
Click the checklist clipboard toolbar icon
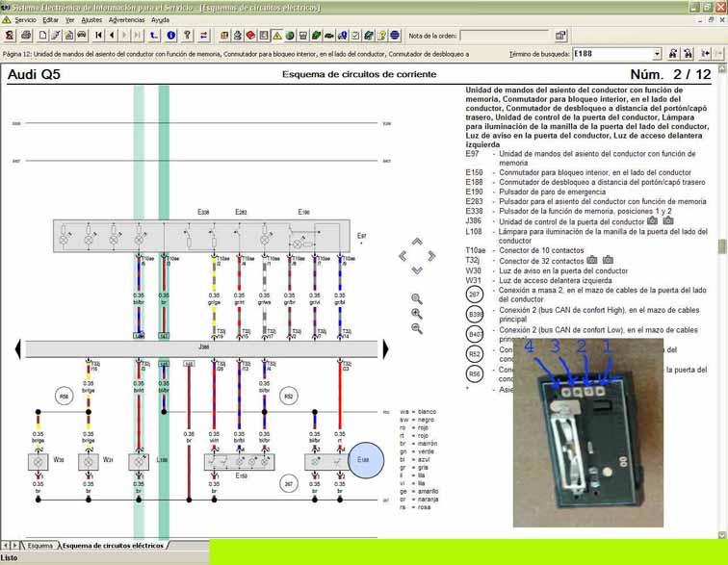click(355, 36)
